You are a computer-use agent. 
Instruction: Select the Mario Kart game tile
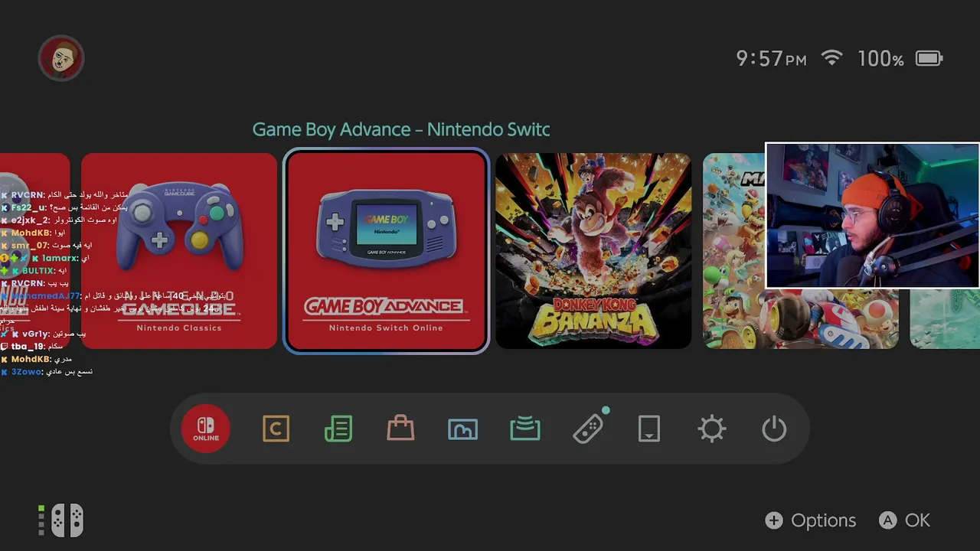[x=800, y=251]
